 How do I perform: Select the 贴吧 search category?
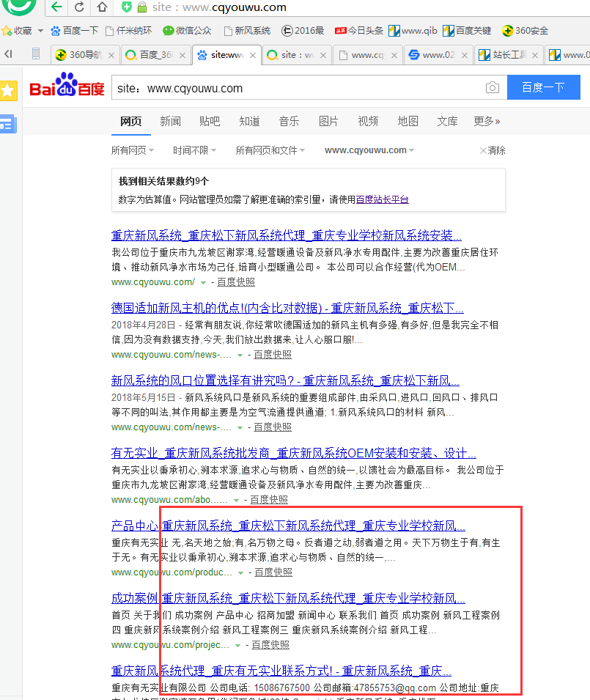pos(210,121)
